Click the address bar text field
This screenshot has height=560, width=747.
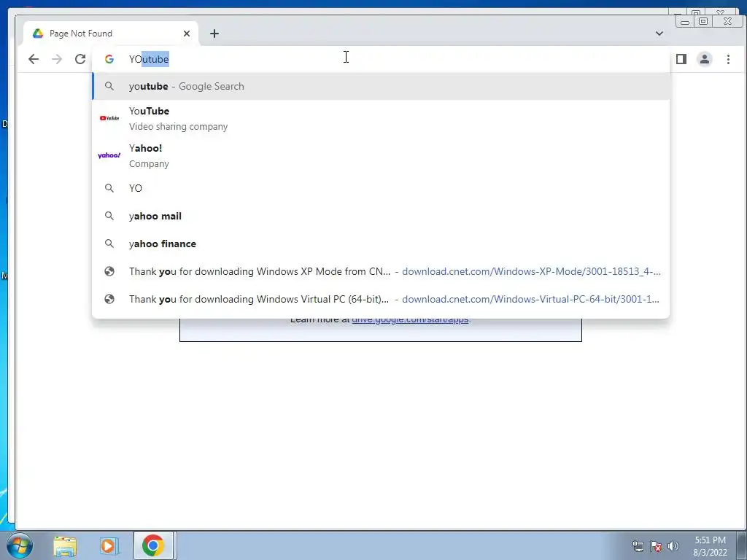pos(381,59)
